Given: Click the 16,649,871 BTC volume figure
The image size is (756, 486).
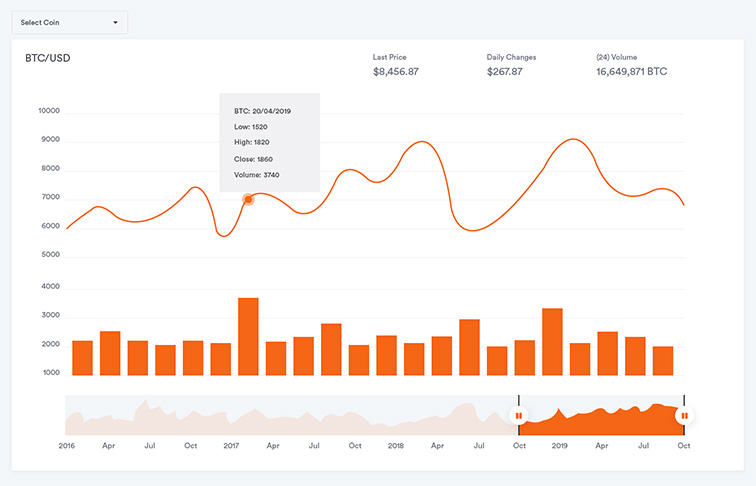Looking at the screenshot, I should pos(631,72).
